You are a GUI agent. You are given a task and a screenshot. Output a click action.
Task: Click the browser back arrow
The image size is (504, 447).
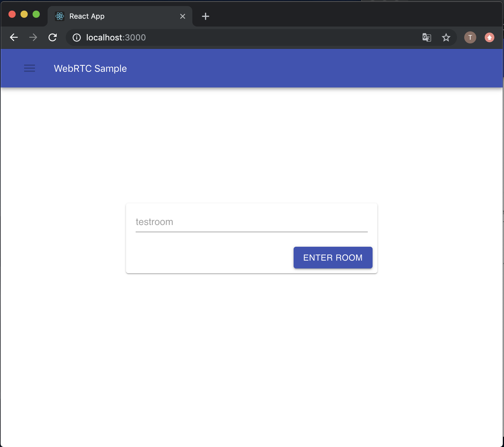(x=14, y=37)
